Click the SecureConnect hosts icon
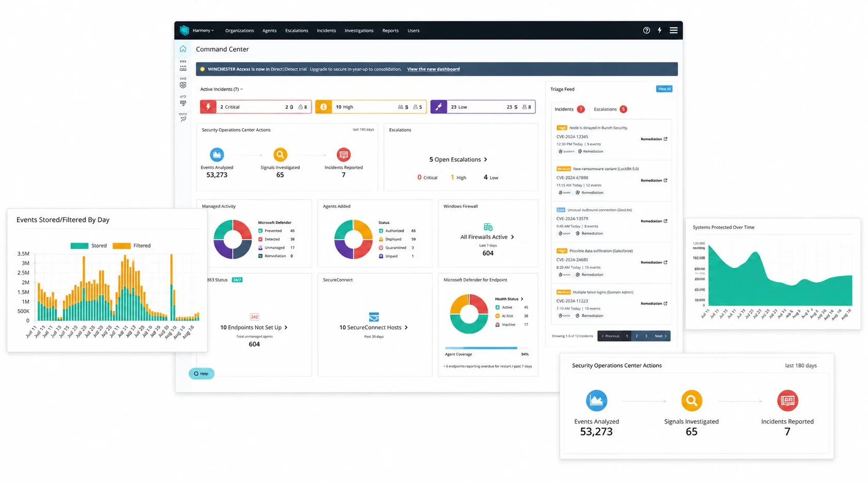This screenshot has width=868, height=482. pyautogui.click(x=374, y=317)
